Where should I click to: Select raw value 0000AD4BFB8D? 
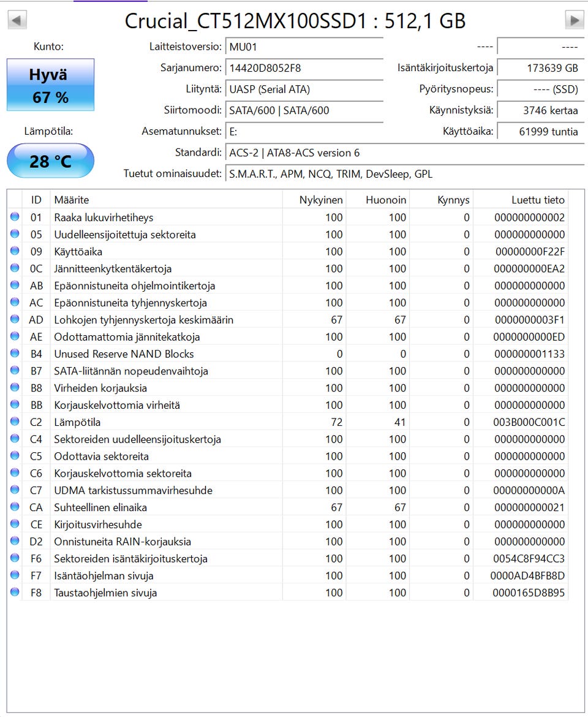tap(528, 575)
